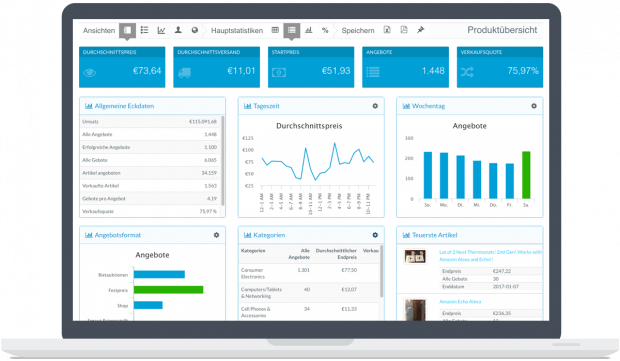The image size is (620, 361).
Task: Select the list statistics icon in Hauptstatistiken
Action: click(x=292, y=30)
